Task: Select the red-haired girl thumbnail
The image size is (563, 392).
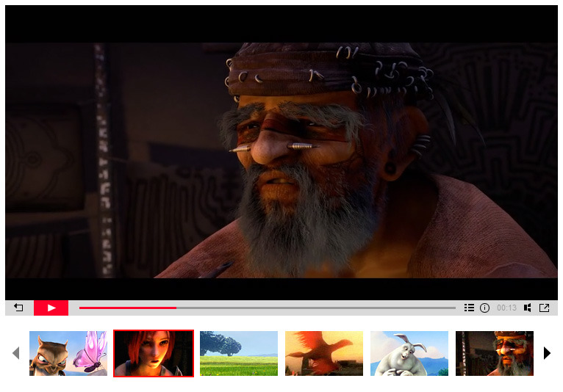Action: coord(154,353)
